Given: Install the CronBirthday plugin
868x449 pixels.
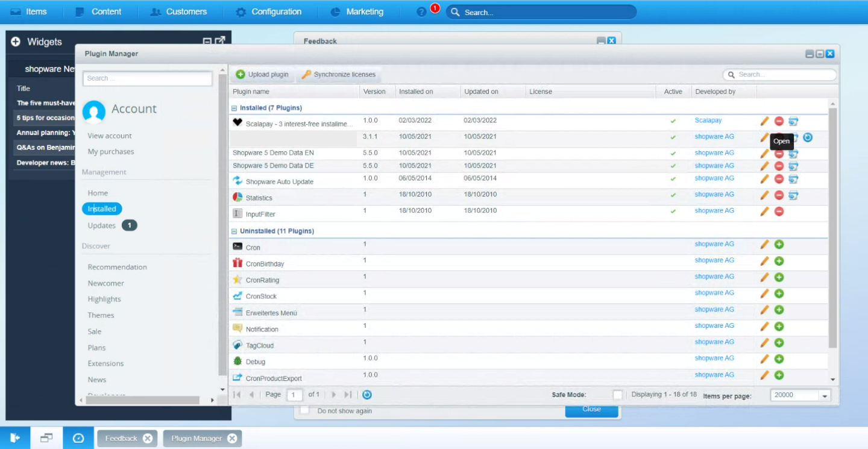Looking at the screenshot, I should tap(779, 261).
